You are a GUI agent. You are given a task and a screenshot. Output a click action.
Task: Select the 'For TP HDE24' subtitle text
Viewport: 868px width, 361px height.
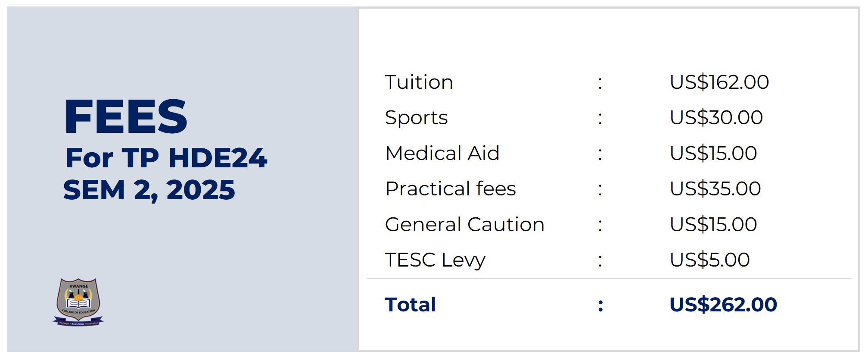click(x=166, y=158)
